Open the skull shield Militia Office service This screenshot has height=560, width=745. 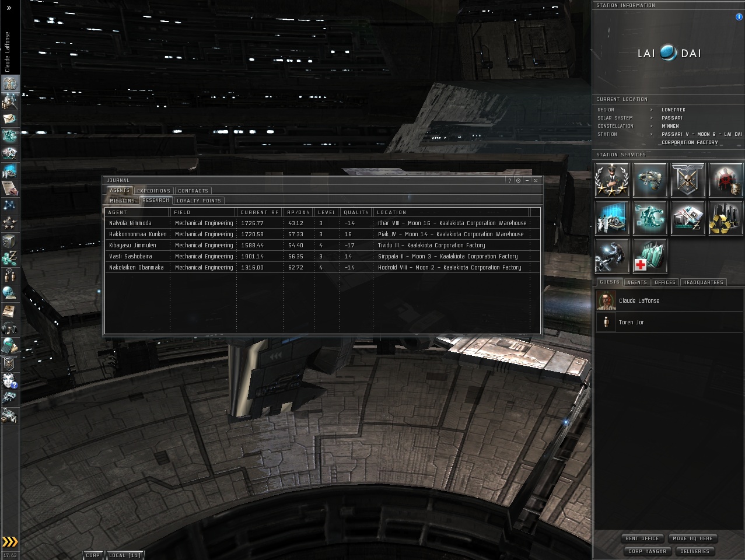click(688, 180)
